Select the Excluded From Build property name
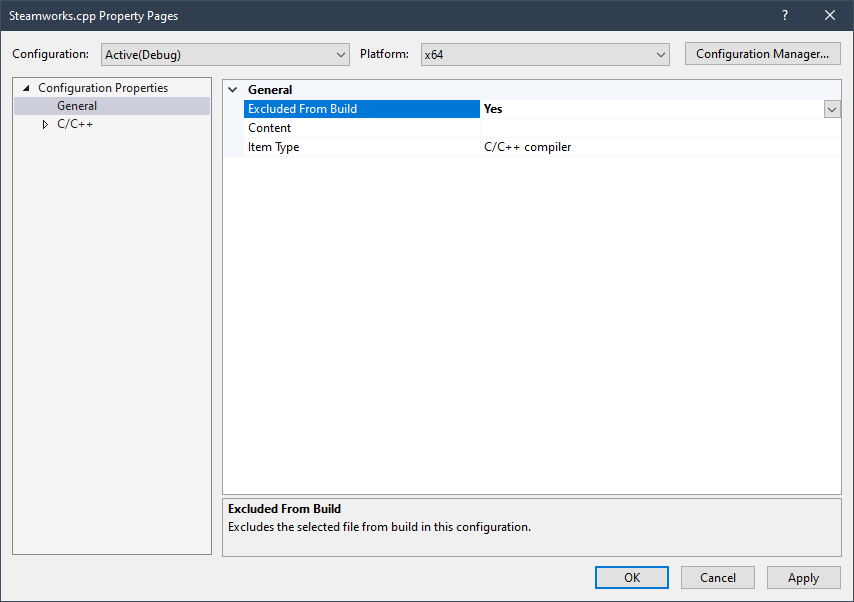854x602 pixels. 302,109
